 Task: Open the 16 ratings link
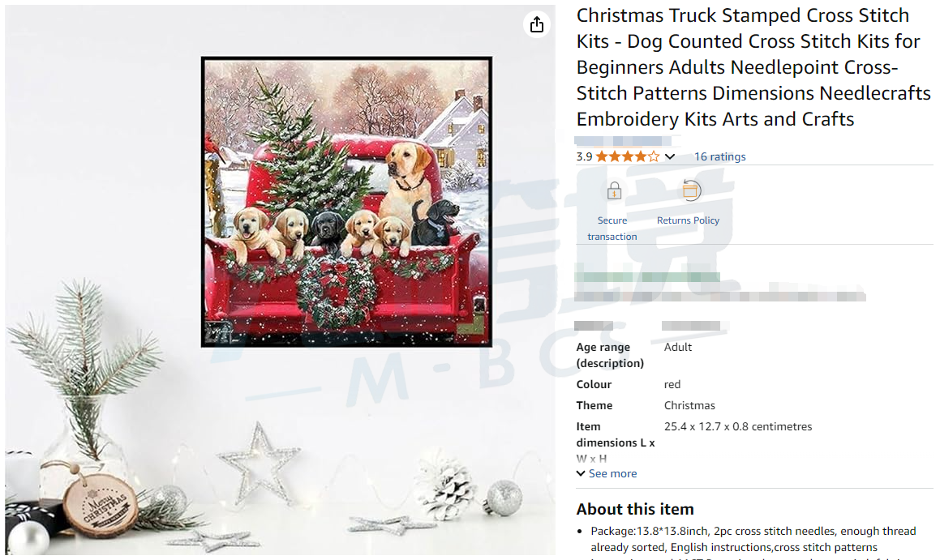[719, 157]
